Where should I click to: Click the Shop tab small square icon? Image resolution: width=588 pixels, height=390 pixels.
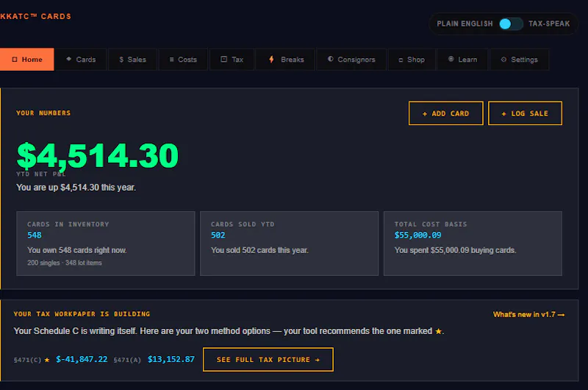401,60
